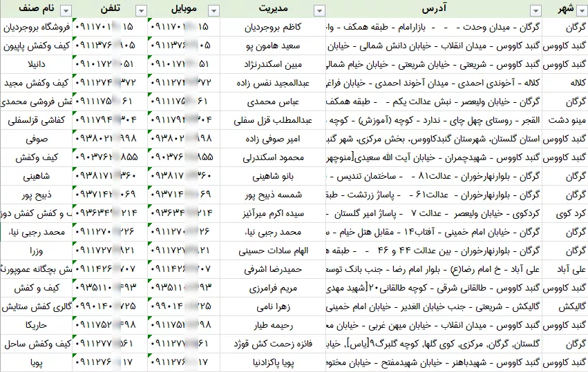Select the trade name cell گالری کفش ستایش

(36, 307)
